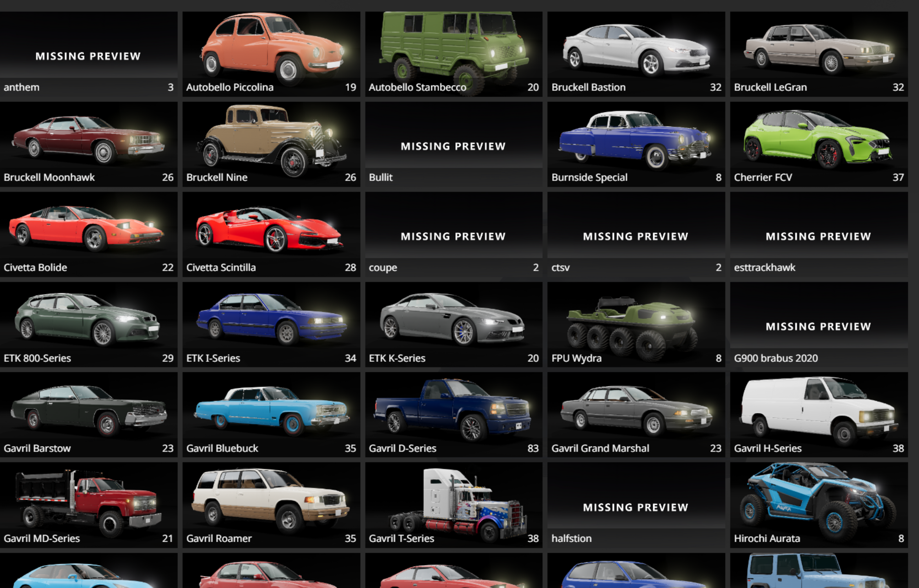The height and width of the screenshot is (588, 919).
Task: Choose the ETK K-Series coupe
Action: coord(454,325)
